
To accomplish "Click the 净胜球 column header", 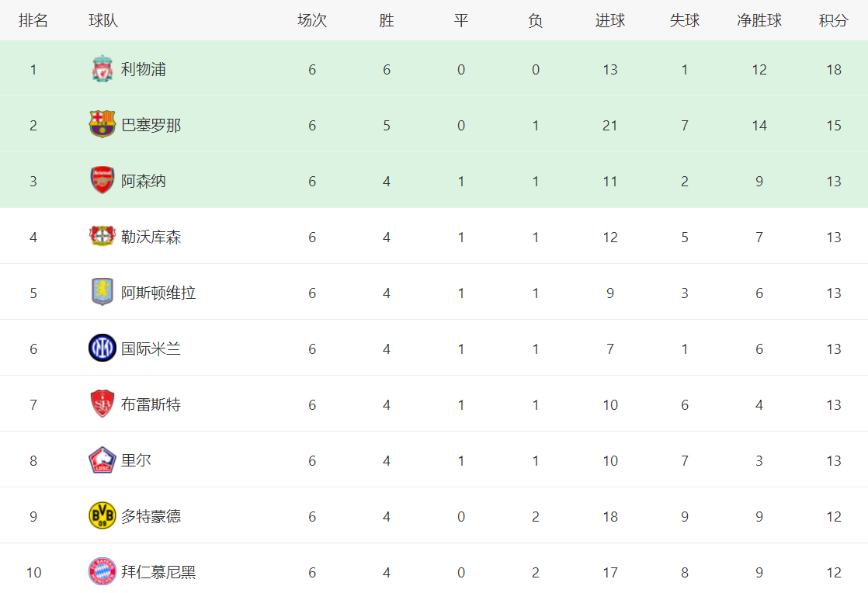I will coord(759,21).
